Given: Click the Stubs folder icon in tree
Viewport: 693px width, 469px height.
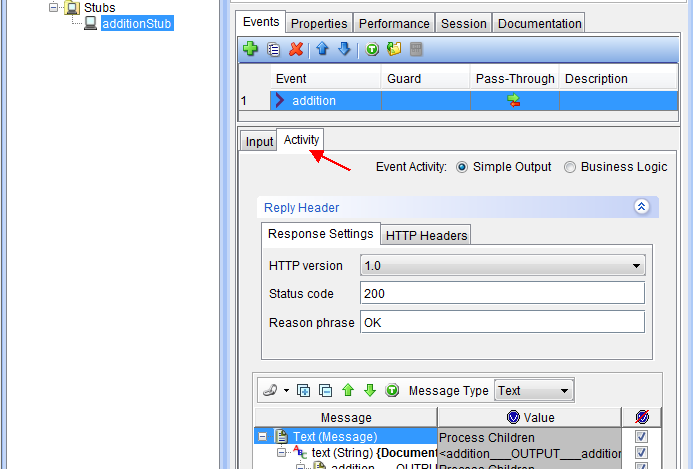Looking at the screenshot, I should pos(72,8).
